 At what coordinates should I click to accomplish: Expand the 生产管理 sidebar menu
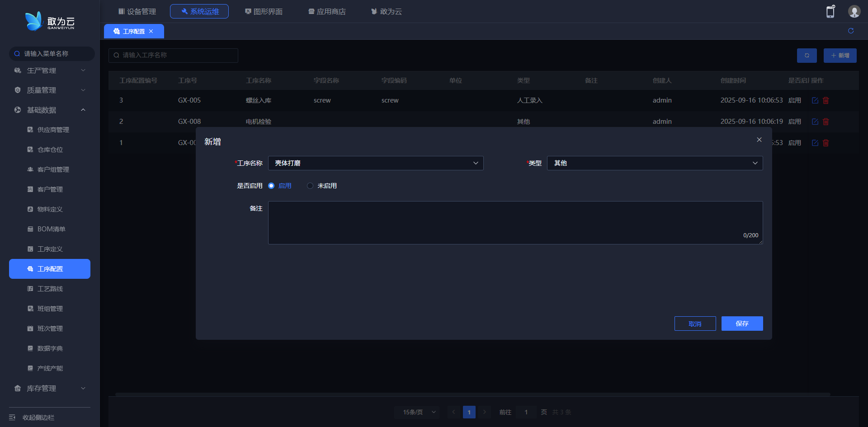[x=50, y=70]
